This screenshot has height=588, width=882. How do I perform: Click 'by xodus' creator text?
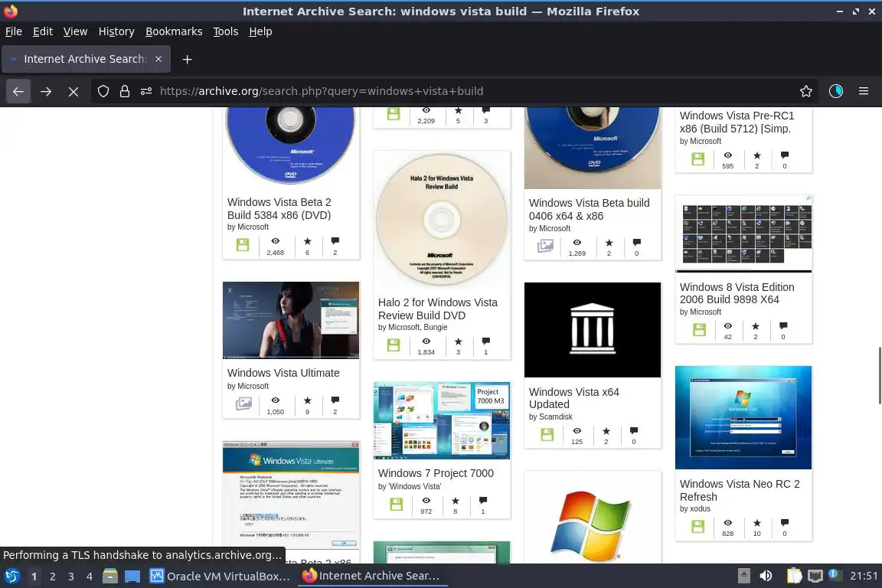694,508
